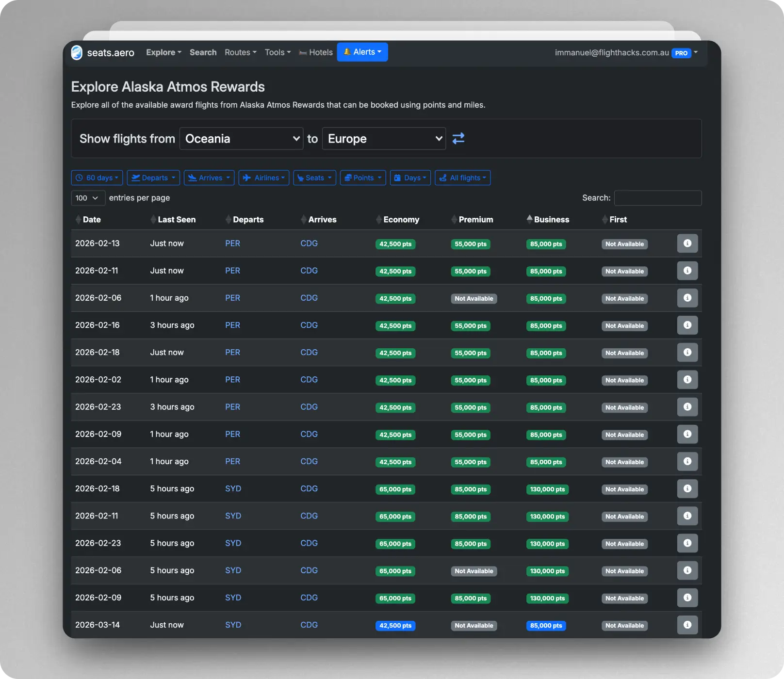This screenshot has height=679, width=784.
Task: Click blue 42,500 pts in 2026-03-14 row
Action: (395, 626)
